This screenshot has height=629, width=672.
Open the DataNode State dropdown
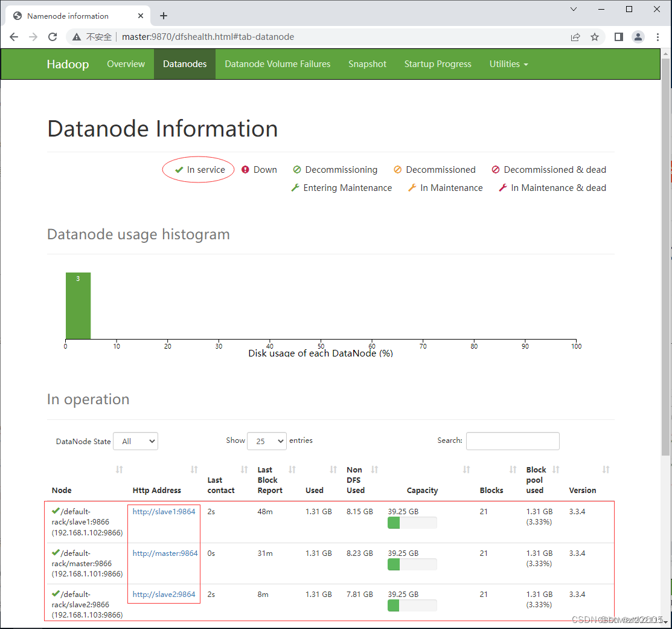135,441
